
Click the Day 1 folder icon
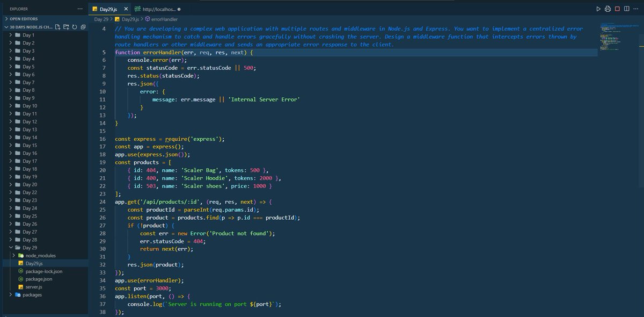click(x=18, y=35)
